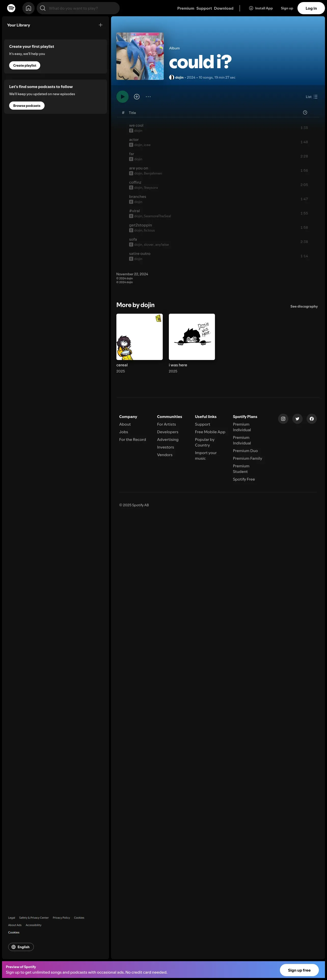Open Advertising footer link
Viewport: 327px width, 980px height.
tap(168, 439)
